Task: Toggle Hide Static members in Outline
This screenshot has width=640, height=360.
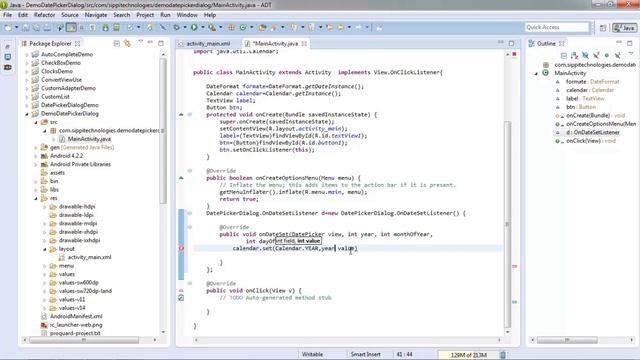Action: 596,55
